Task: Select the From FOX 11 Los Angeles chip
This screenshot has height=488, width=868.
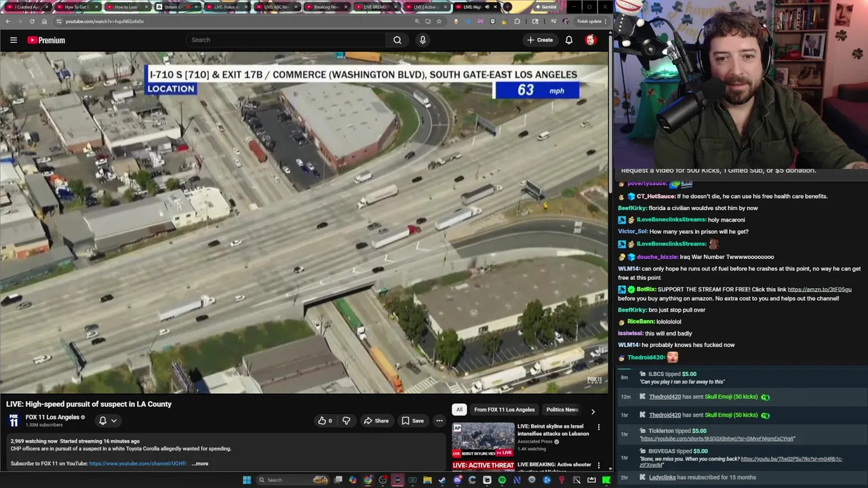Action: 504,409
